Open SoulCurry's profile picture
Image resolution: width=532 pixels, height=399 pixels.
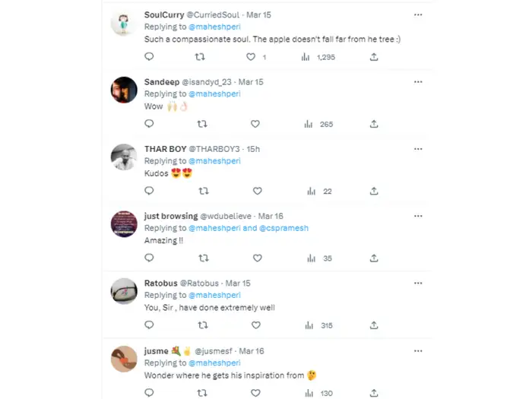[x=123, y=24]
